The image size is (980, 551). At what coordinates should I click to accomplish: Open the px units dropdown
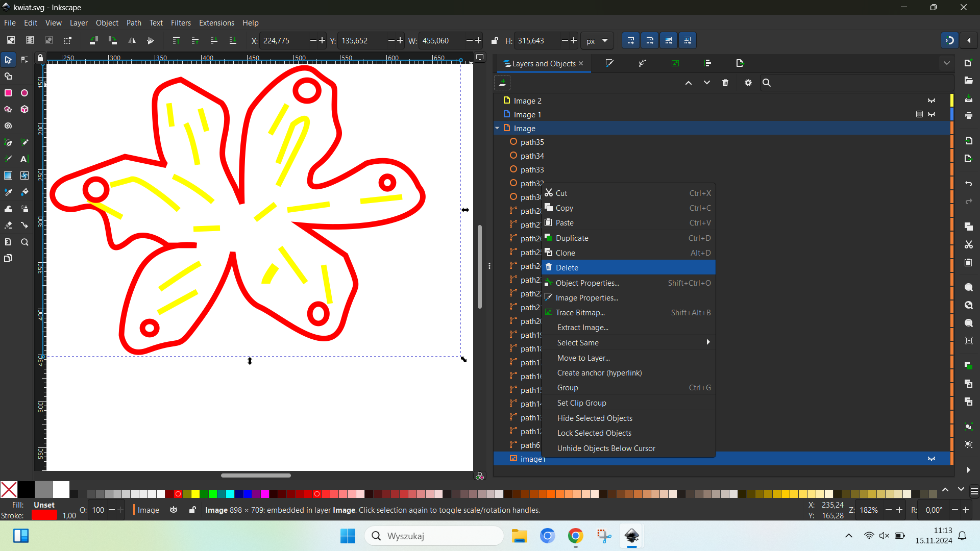point(597,41)
